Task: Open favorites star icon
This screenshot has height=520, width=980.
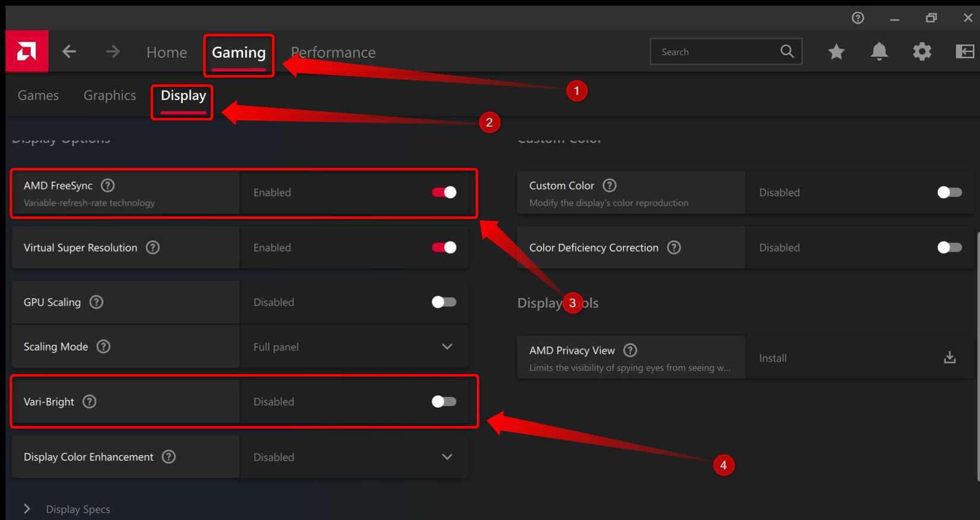Action: point(836,52)
